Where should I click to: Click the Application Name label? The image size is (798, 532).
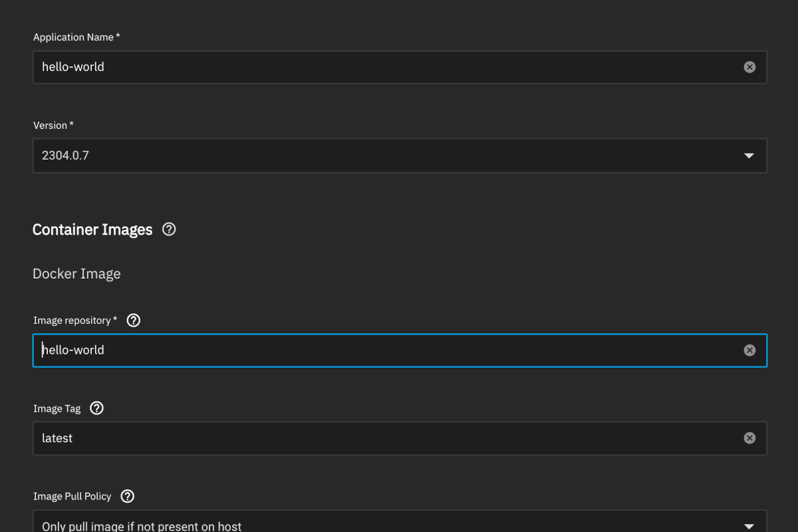click(x=76, y=37)
